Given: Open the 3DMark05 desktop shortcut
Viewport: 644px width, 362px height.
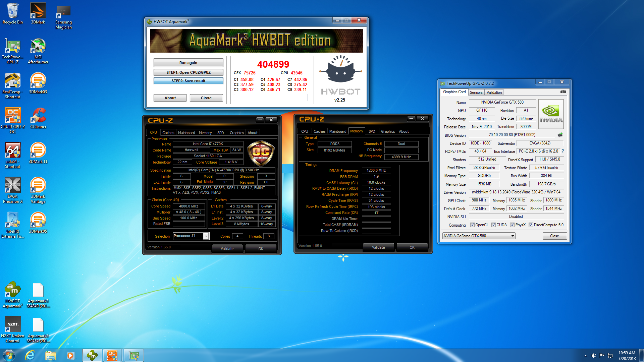Looking at the screenshot, I should (x=38, y=223).
